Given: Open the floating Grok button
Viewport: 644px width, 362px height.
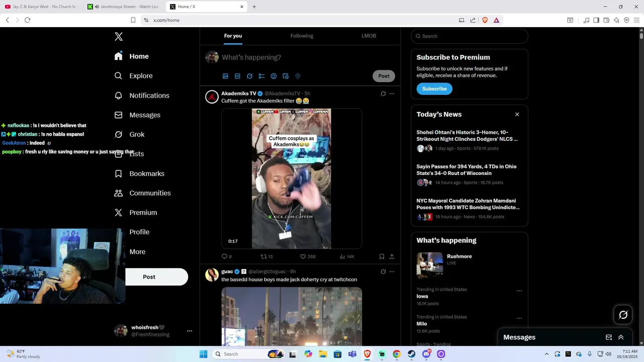Looking at the screenshot, I should [x=623, y=315].
